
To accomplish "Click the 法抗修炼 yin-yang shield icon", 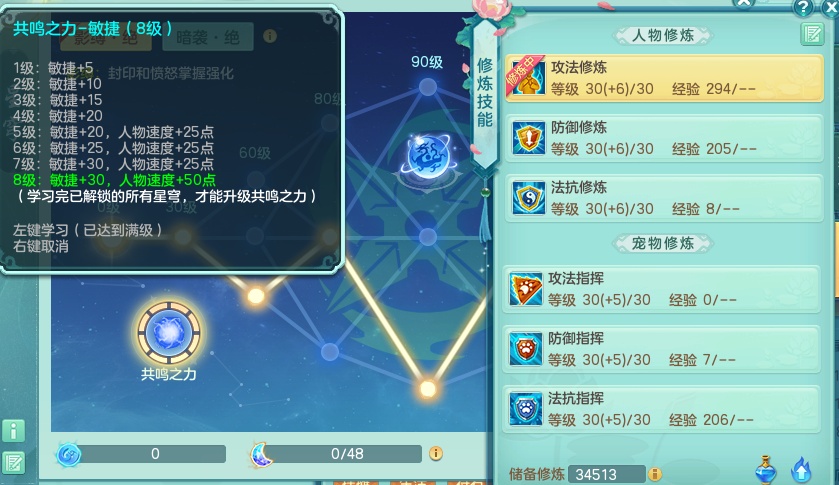I will click(528, 198).
